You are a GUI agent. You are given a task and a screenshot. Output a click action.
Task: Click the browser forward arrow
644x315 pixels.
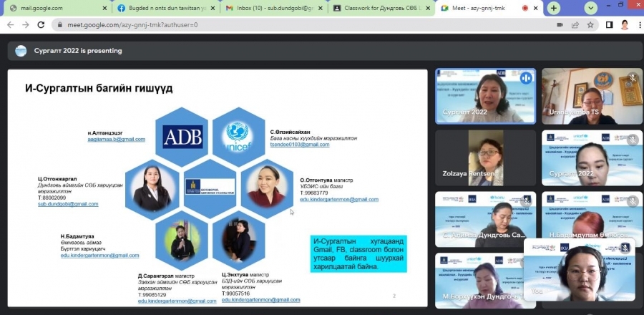point(26,24)
